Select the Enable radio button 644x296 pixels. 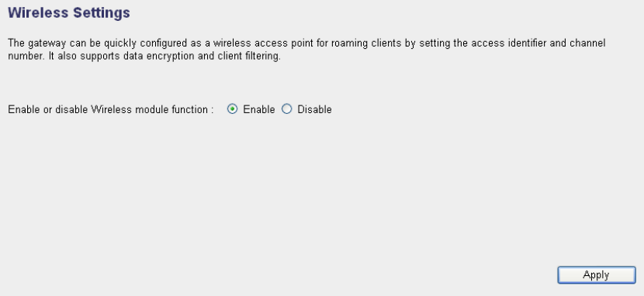coord(232,109)
